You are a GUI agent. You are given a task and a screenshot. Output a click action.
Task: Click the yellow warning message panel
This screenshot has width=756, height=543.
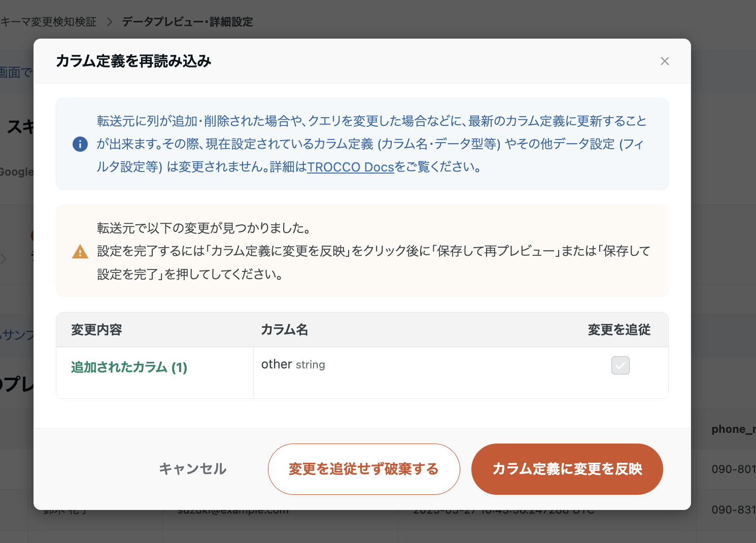tap(362, 251)
